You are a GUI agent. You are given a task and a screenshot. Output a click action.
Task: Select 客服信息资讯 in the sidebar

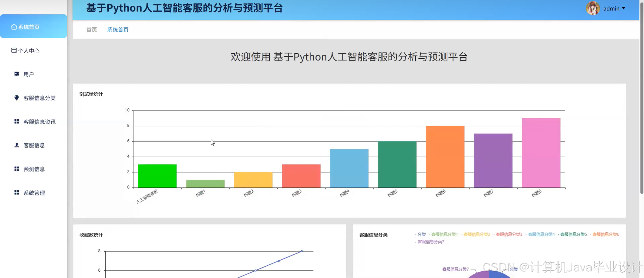(x=33, y=121)
